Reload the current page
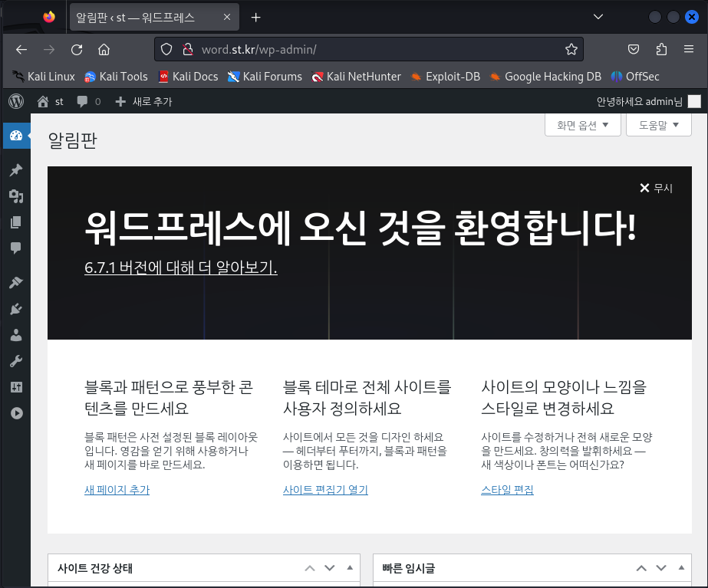The width and height of the screenshot is (708, 588). tap(77, 49)
